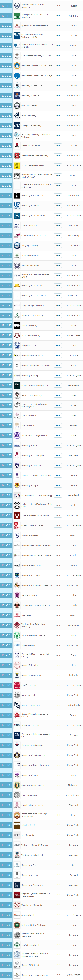Click the University of Florida UF logo
The height and width of the screenshot is (980, 83).
[x=17, y=205]
